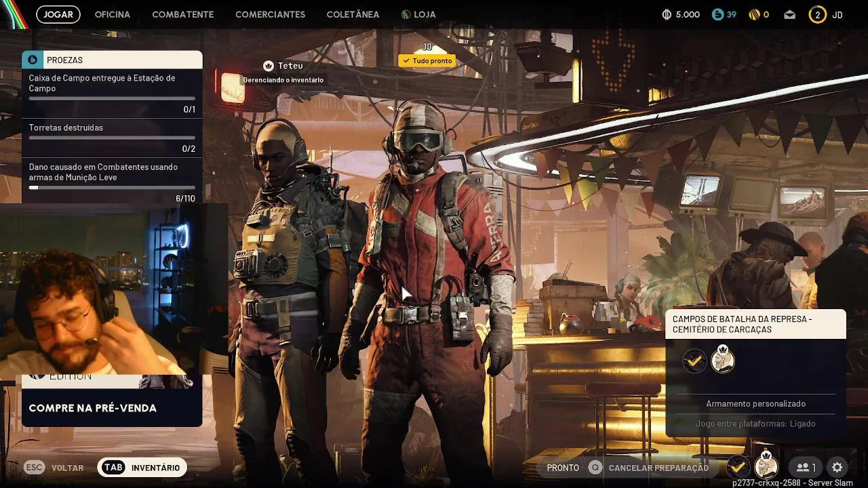Select 'Torretas destruídas' challenge text

[x=66, y=127]
